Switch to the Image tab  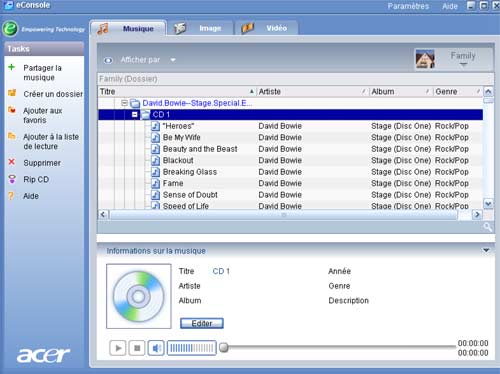(200, 28)
